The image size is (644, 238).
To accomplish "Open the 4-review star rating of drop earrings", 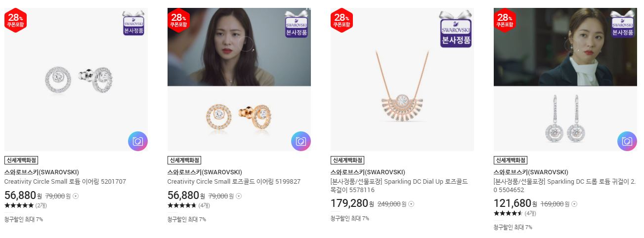I will coord(515,213).
